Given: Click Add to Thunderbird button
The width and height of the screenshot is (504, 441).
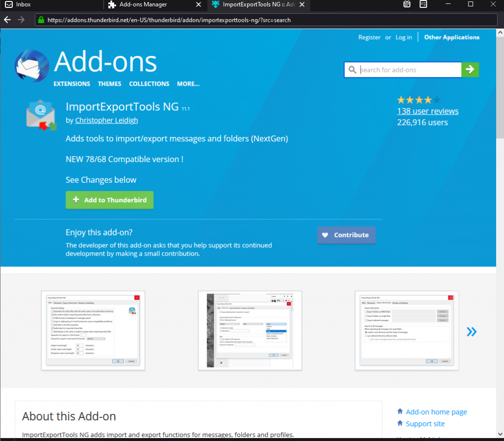Looking at the screenshot, I should (x=110, y=200).
